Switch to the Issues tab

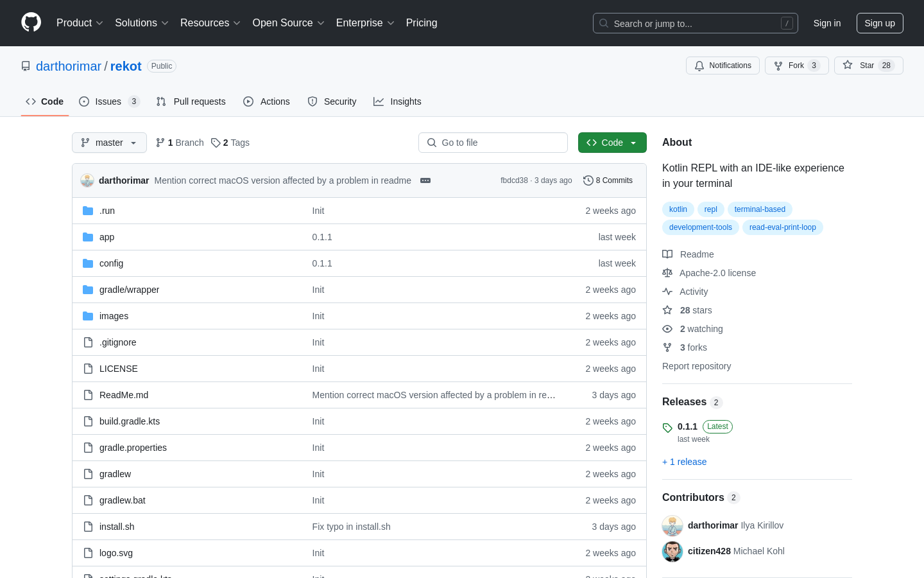point(109,101)
